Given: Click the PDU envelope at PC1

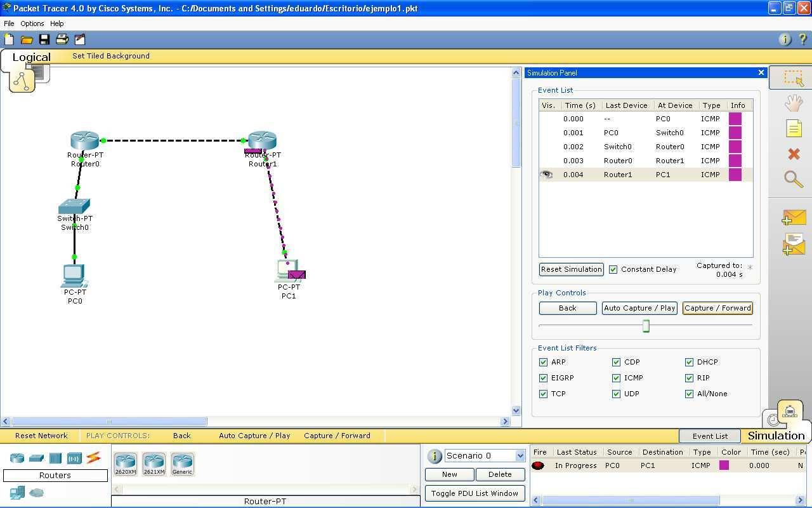Looking at the screenshot, I should point(297,274).
